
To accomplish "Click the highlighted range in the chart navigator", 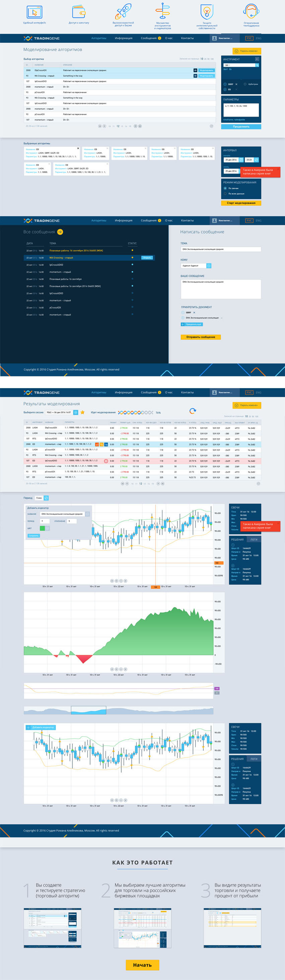I will (x=88, y=710).
